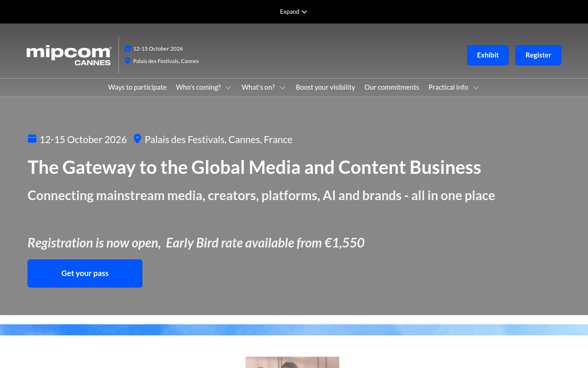Click the partially visible photo thumbnail below the hero
This screenshot has height=368, width=588.
click(292, 362)
